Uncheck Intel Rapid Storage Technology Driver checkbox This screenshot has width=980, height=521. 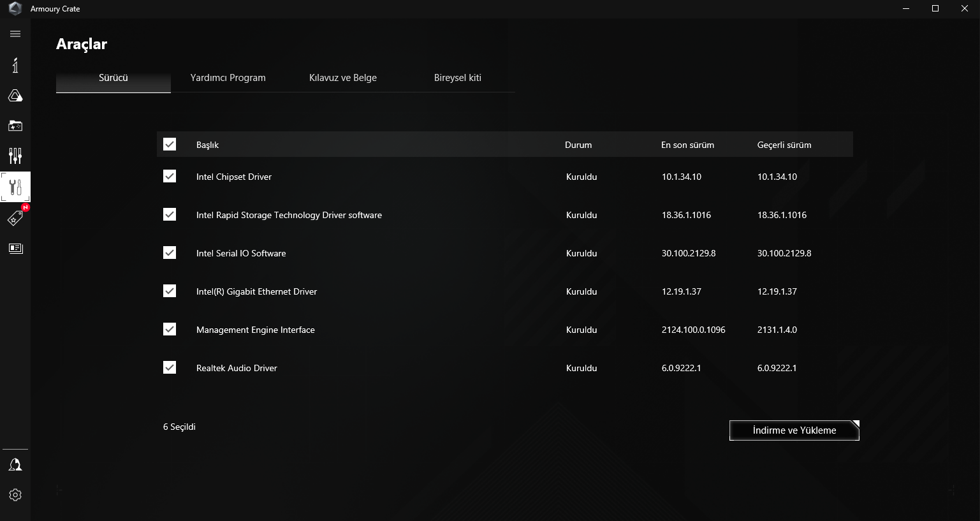[170, 214]
